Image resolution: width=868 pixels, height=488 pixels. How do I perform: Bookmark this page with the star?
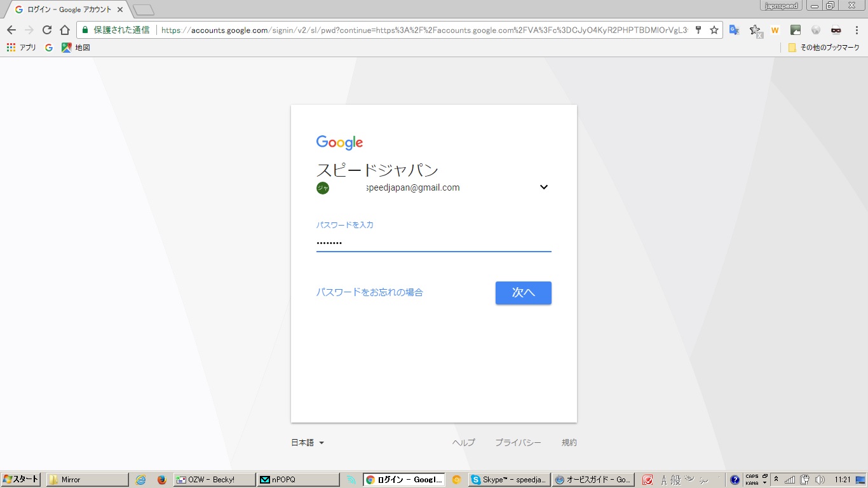[714, 30]
